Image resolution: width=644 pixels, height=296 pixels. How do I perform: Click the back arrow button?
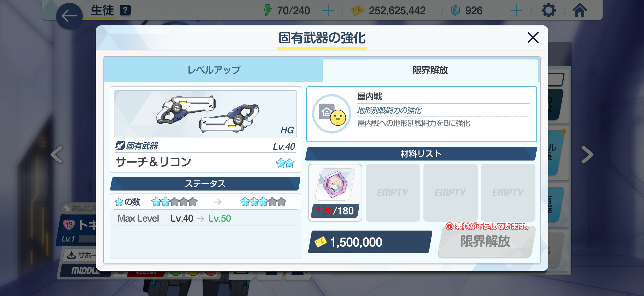(69, 16)
